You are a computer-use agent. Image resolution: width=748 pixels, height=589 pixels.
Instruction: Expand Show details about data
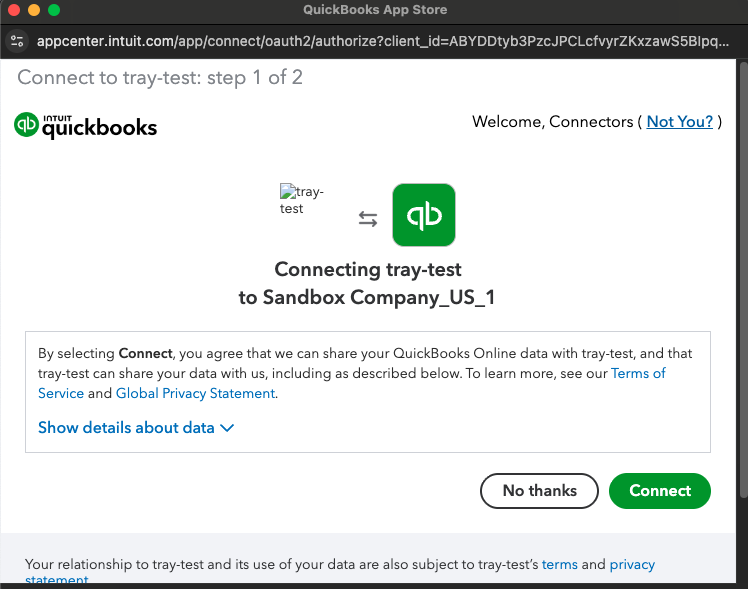click(x=126, y=428)
